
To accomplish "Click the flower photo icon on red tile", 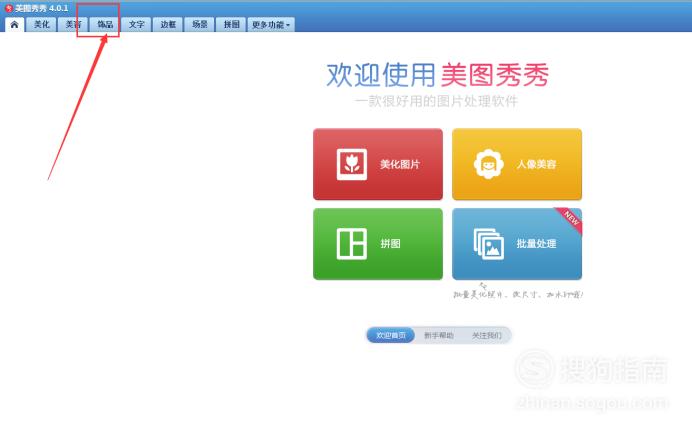I will [352, 164].
